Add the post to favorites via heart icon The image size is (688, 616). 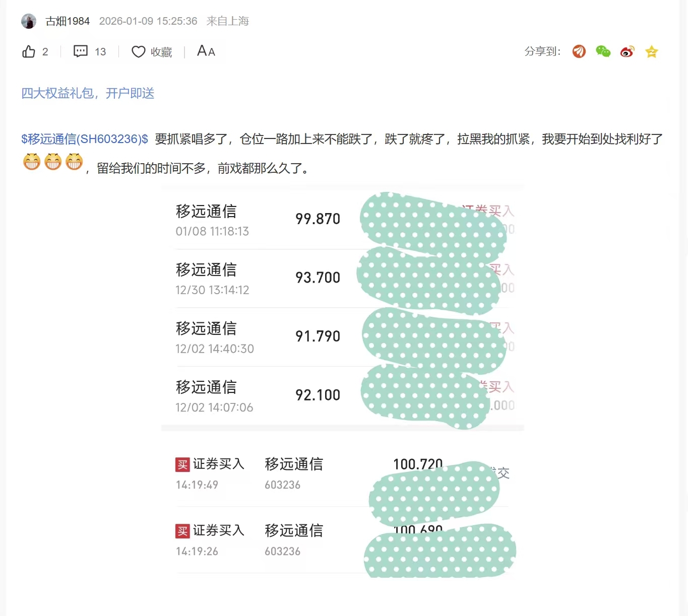tap(138, 52)
